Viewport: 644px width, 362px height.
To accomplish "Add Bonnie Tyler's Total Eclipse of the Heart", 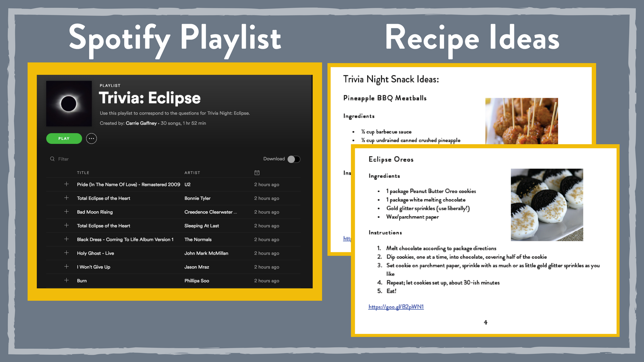I will (66, 198).
